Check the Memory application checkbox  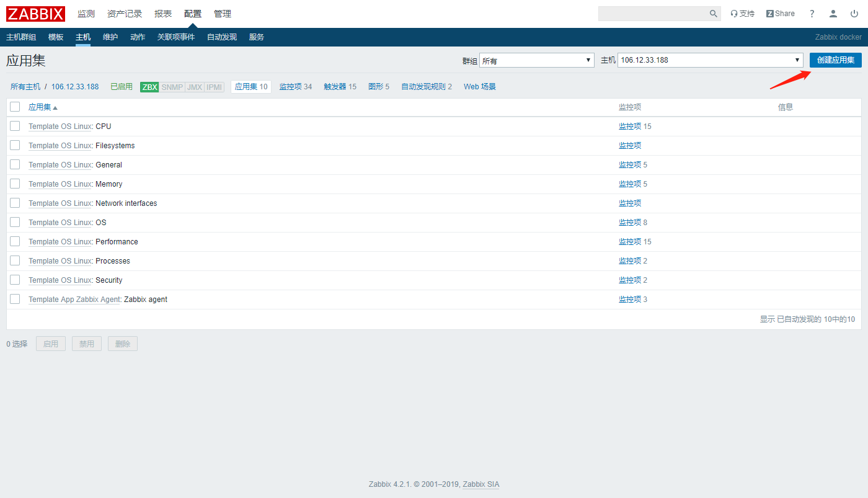tap(15, 184)
